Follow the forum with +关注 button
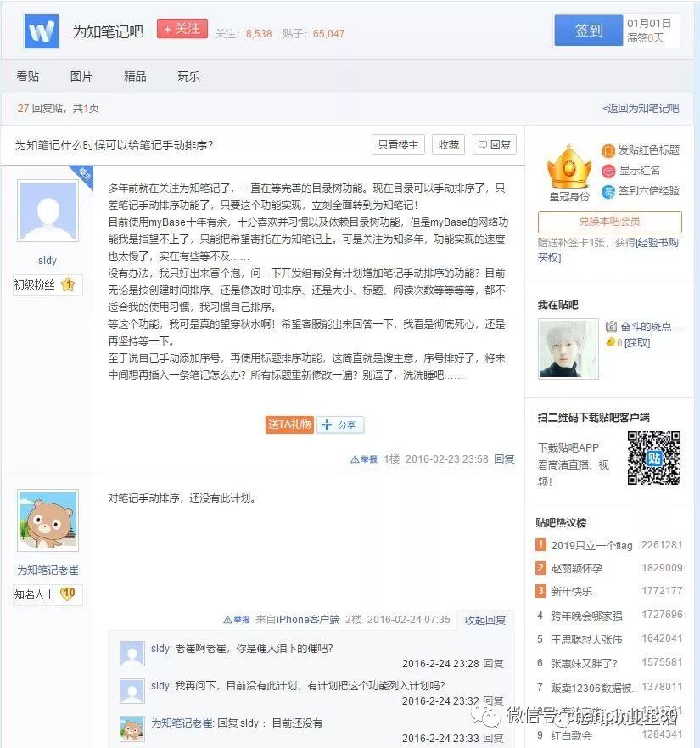 pos(182,29)
